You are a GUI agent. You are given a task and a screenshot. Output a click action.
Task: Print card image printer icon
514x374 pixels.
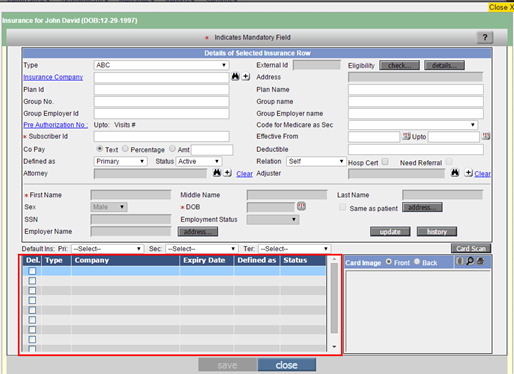pos(480,261)
